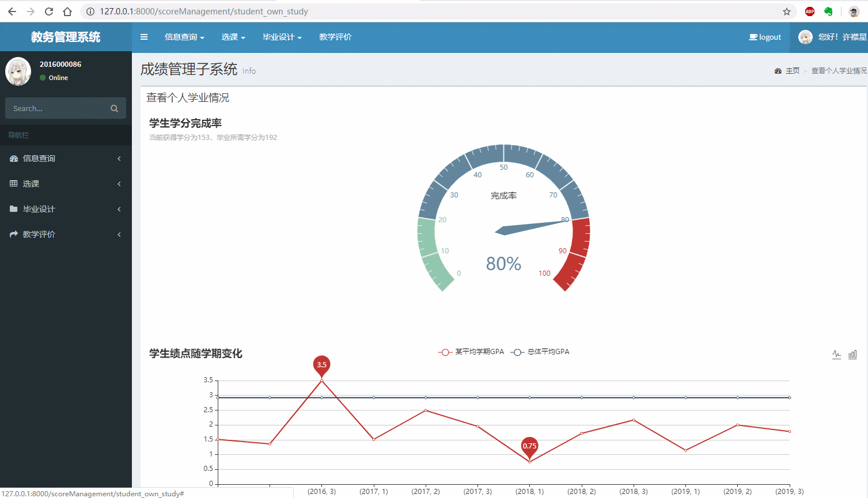
Task: Bookmark this page with star icon
Action: [x=787, y=12]
